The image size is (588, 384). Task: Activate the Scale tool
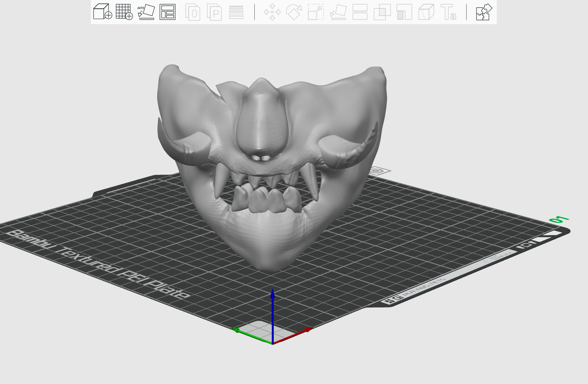tap(316, 12)
